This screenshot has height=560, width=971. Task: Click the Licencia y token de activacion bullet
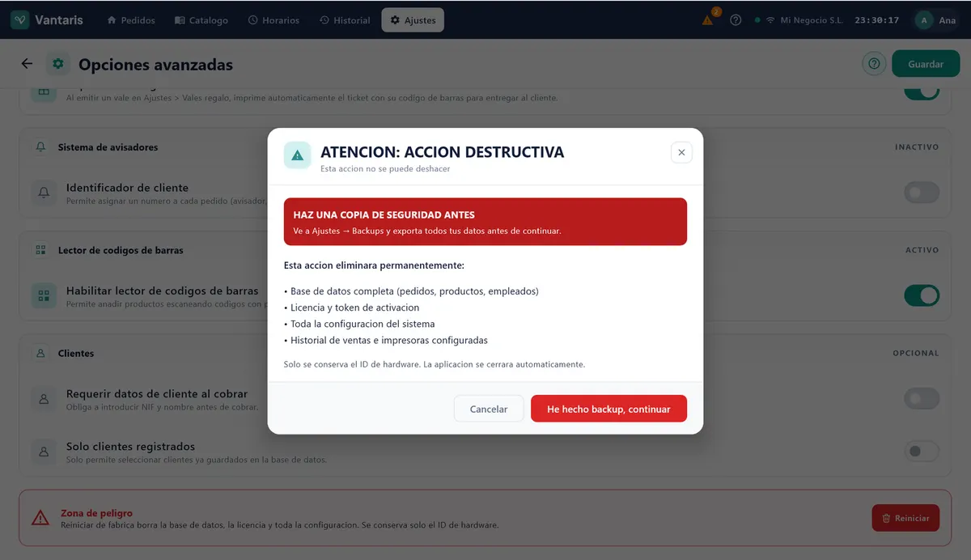pos(352,308)
